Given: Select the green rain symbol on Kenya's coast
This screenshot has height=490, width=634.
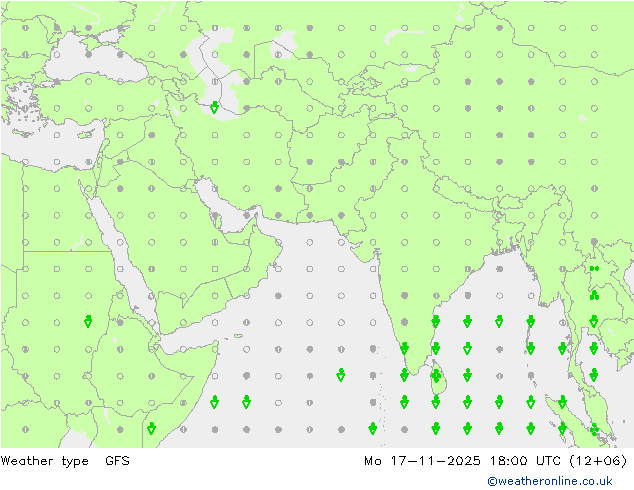Looking at the screenshot, I should tap(151, 429).
